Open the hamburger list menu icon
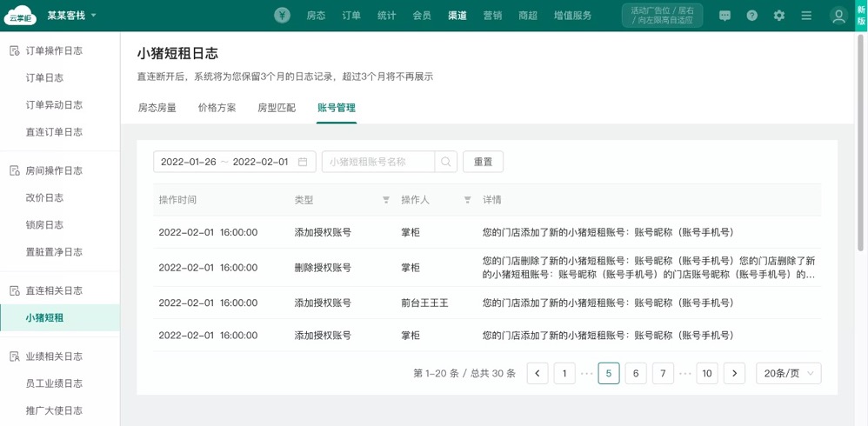 pyautogui.click(x=806, y=16)
